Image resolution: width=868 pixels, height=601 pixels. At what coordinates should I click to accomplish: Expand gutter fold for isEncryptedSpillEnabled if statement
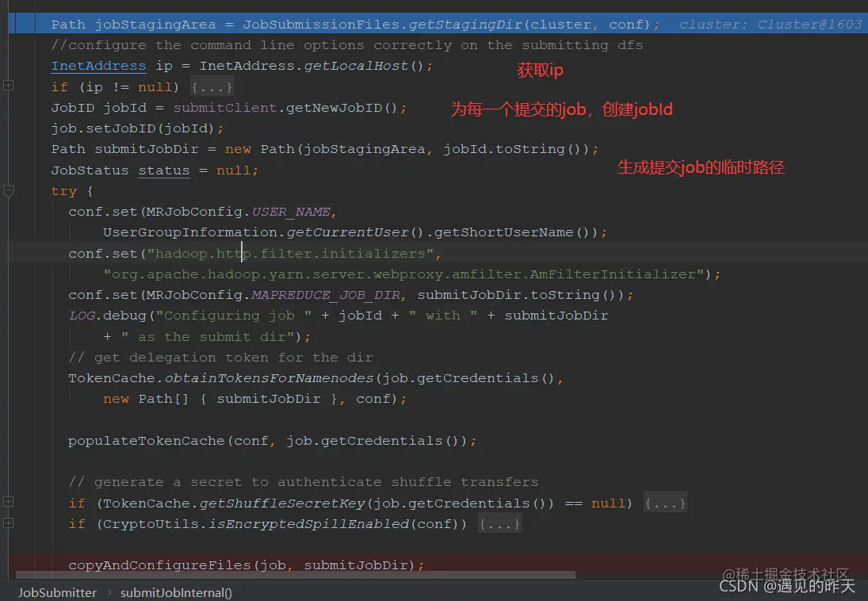(x=8, y=523)
